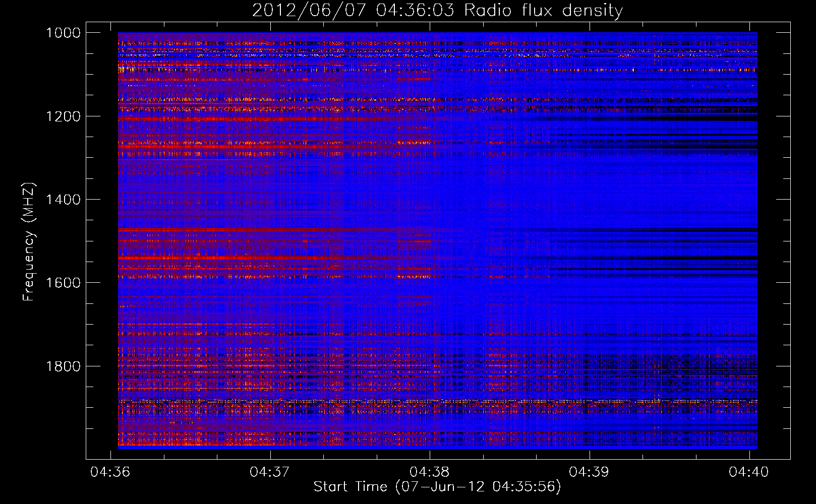Click the plot title '2012/06/07 04:36:03 Radio flux density'
This screenshot has height=504, width=816.
437,10
